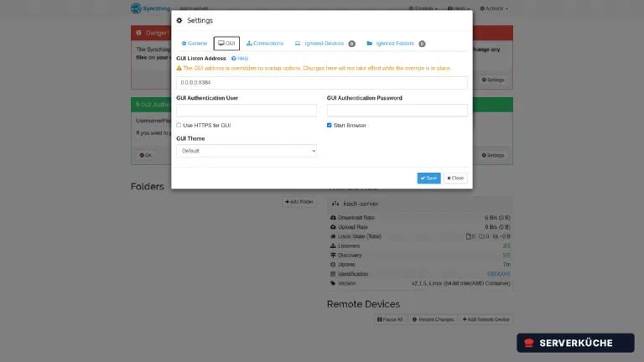Click the Discovery 5/5 status value
Viewport: 644px width, 362px height.
[506, 256]
